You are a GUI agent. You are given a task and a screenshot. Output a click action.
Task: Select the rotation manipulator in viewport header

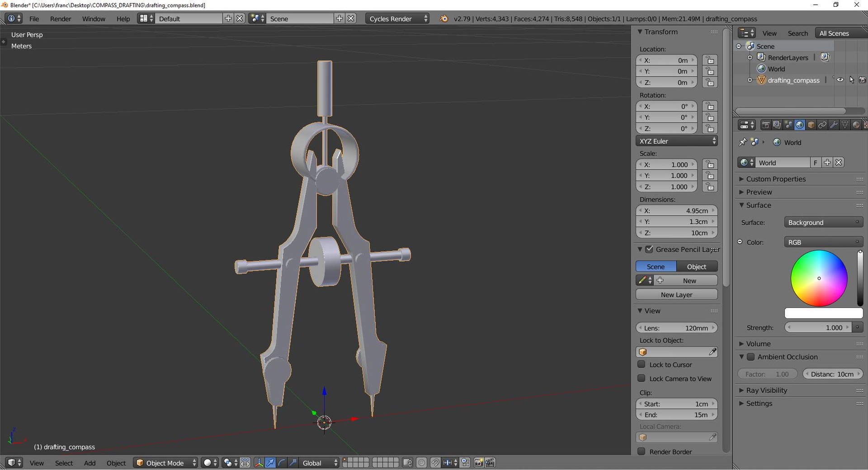(x=282, y=463)
